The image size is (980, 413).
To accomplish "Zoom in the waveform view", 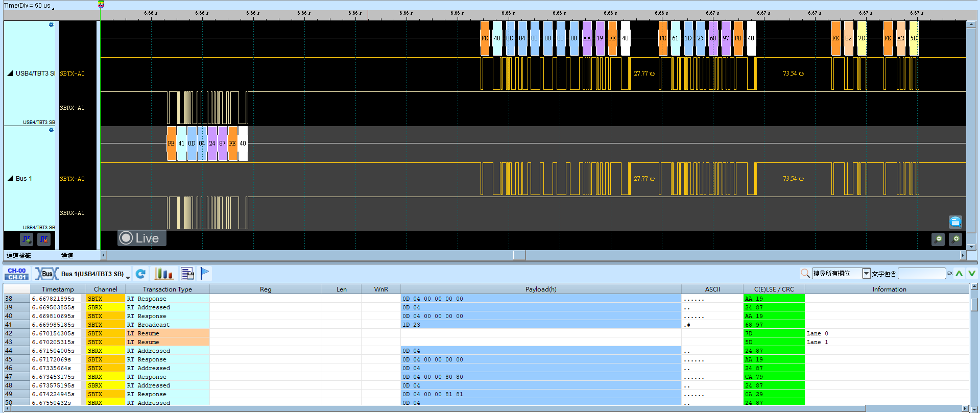I will tap(955, 239).
